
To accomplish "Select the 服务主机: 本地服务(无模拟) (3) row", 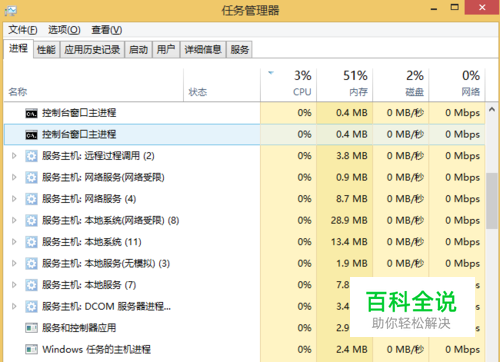I will (244, 263).
